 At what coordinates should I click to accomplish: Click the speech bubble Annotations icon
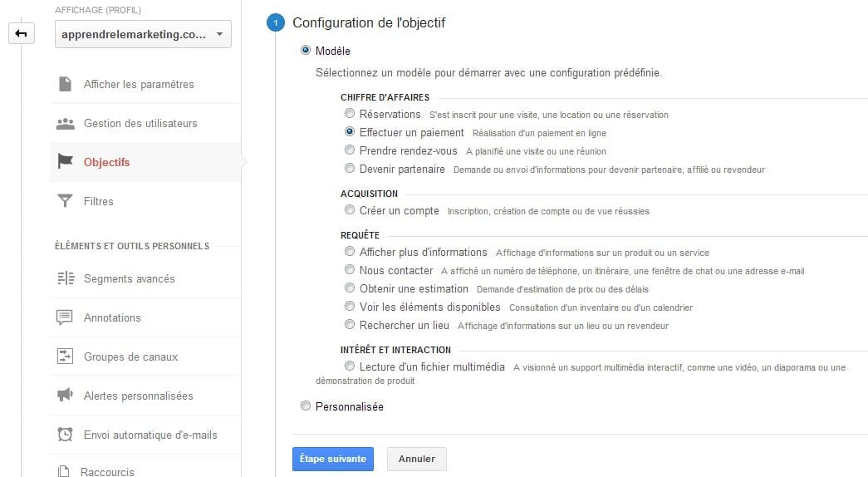tap(64, 317)
